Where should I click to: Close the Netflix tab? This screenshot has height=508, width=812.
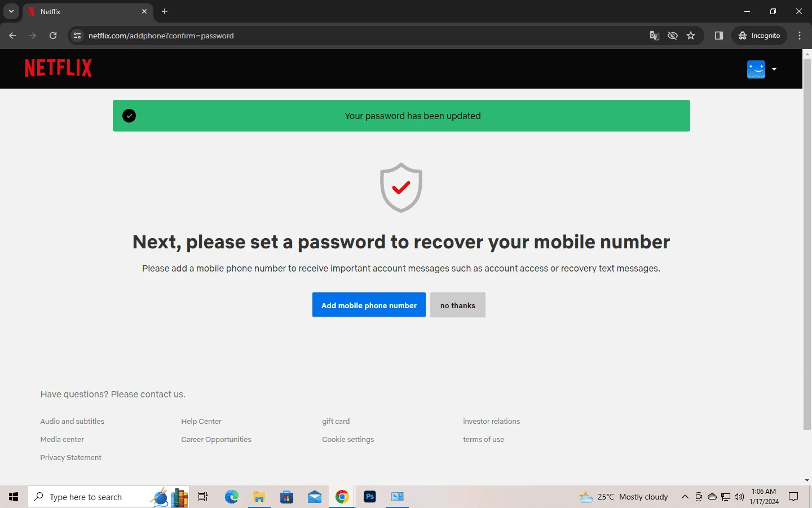tap(144, 11)
